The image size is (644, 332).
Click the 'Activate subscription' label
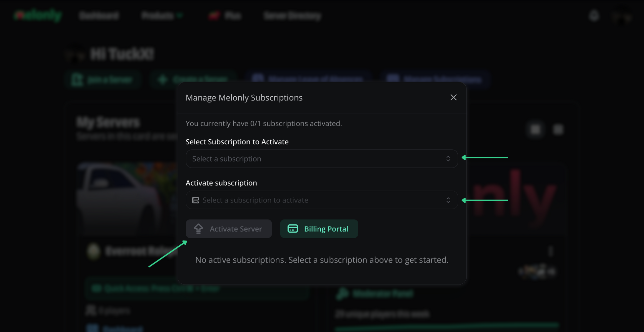tap(221, 183)
